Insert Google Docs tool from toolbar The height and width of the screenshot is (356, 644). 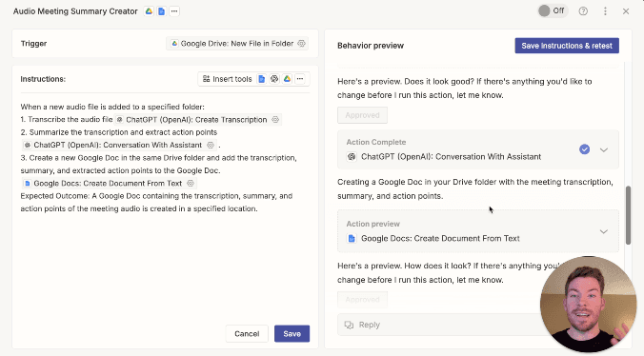[x=262, y=79]
